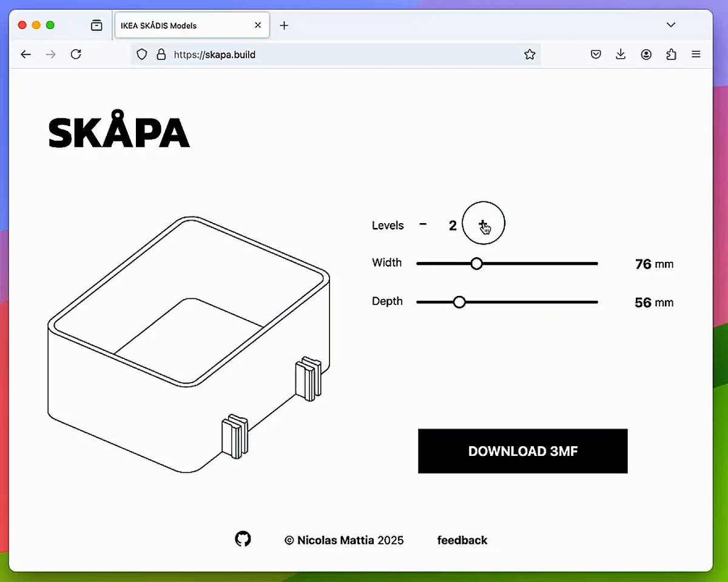Go forward with the forward arrow

[x=50, y=55]
